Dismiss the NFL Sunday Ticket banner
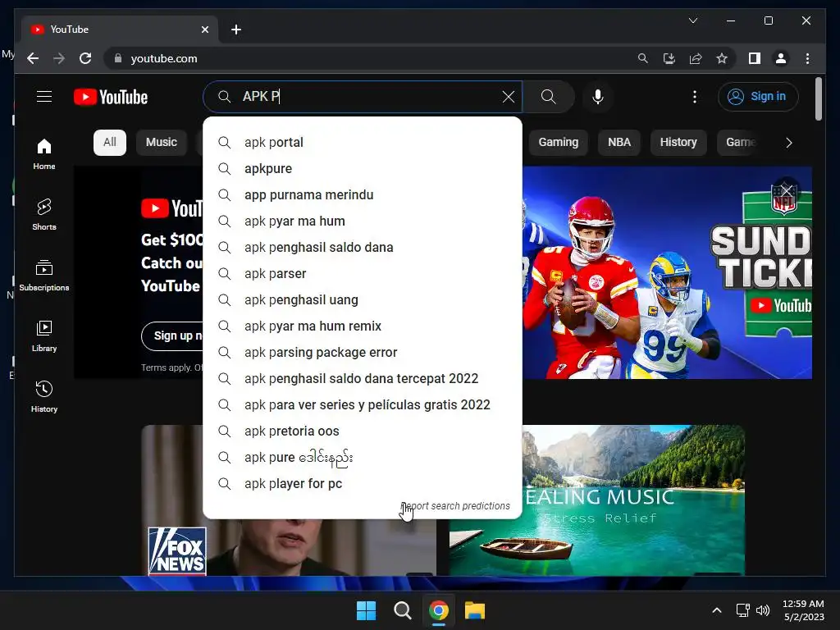Image resolution: width=840 pixels, height=630 pixels. pos(787,190)
